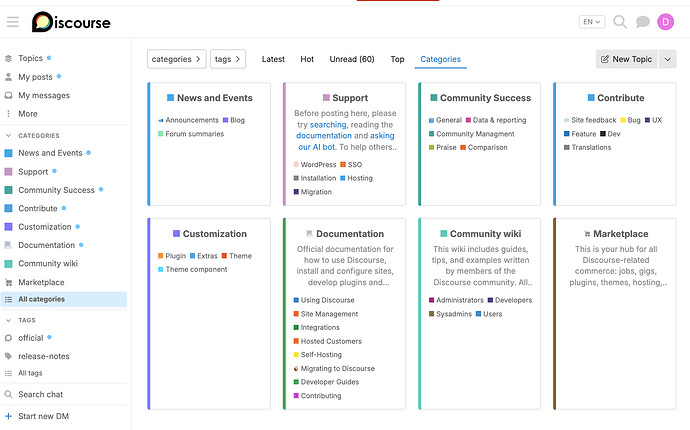Viewport: 690px width, 430px height.
Task: Open the Hosting subcategory
Action: coord(360,178)
